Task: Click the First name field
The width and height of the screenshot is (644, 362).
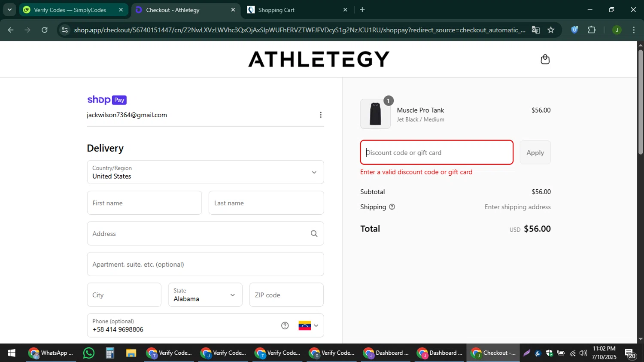Action: pyautogui.click(x=144, y=203)
